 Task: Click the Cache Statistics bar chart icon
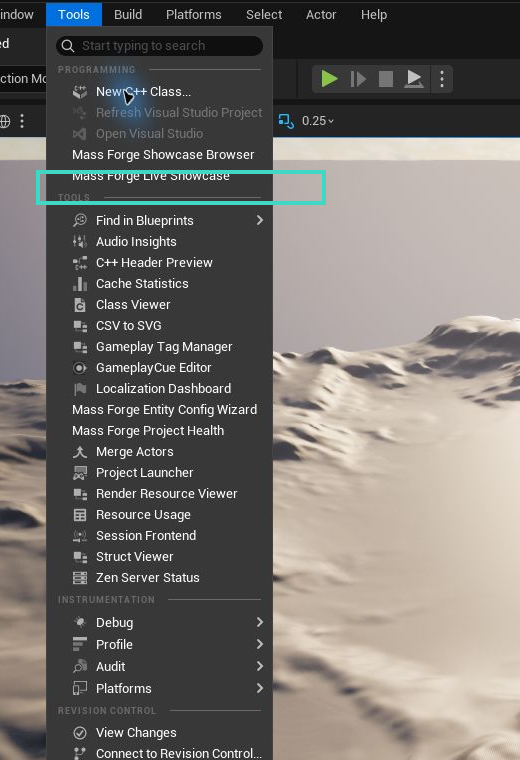tap(79, 284)
